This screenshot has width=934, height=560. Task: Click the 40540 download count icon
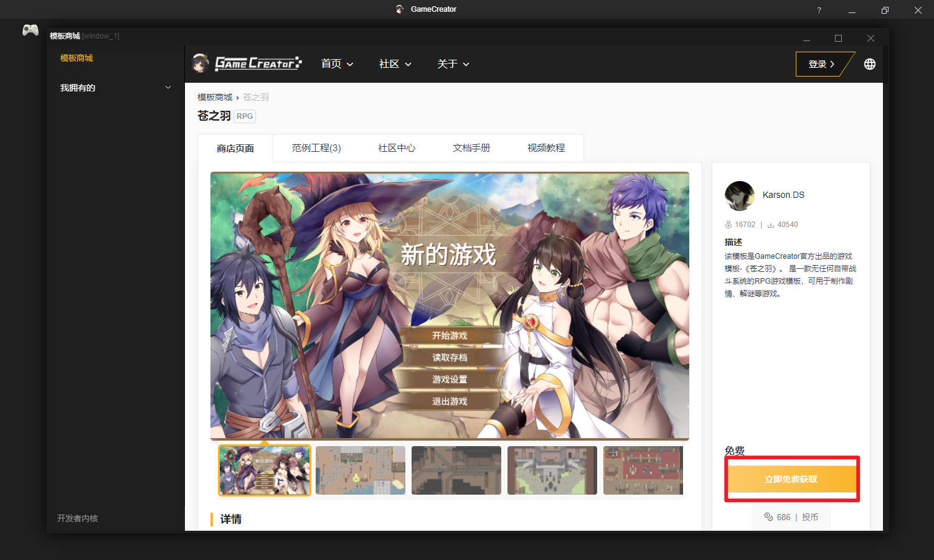771,225
